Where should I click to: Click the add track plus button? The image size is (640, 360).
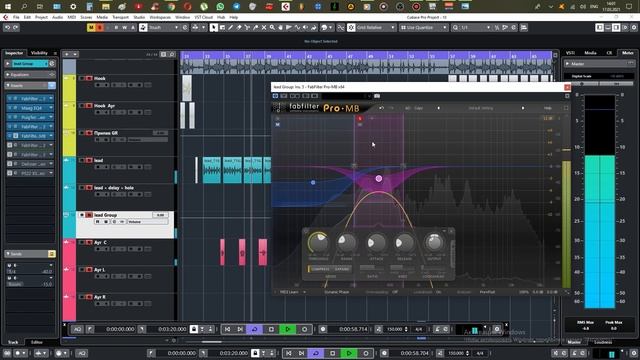[x=67, y=54]
